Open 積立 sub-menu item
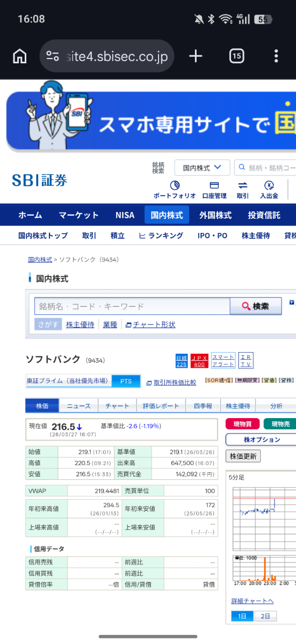The width and height of the screenshot is (296, 644). tap(118, 236)
